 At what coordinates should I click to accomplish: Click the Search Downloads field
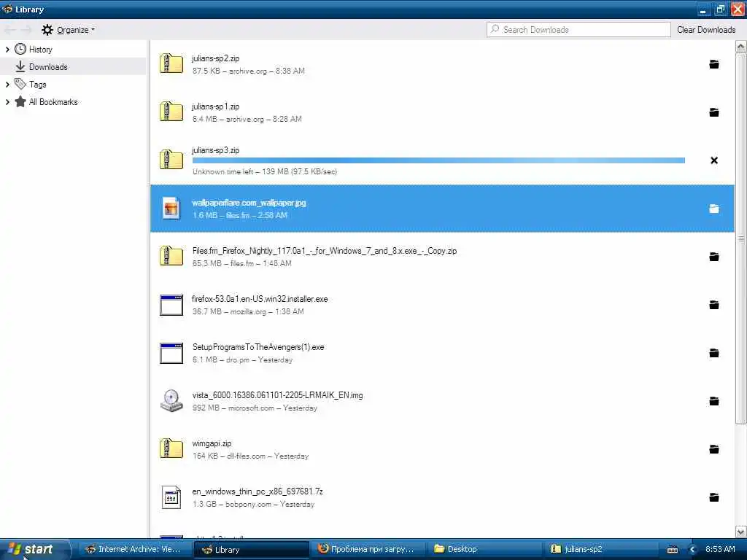tap(578, 29)
